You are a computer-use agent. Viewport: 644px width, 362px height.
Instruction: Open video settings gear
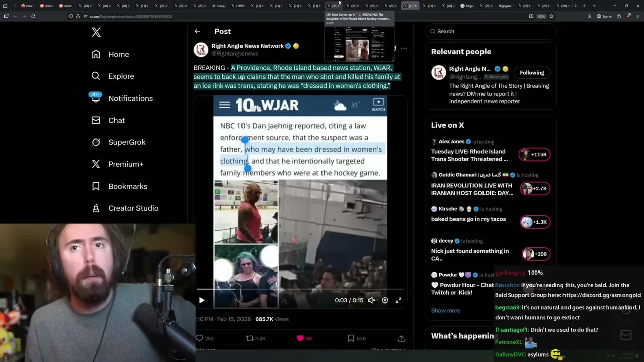[x=385, y=300]
